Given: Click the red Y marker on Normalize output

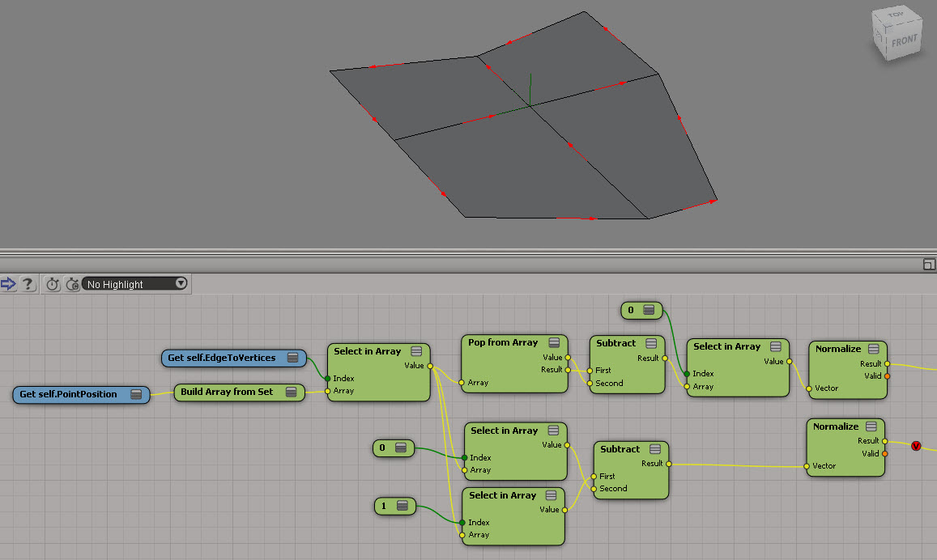Looking at the screenshot, I should click(916, 446).
